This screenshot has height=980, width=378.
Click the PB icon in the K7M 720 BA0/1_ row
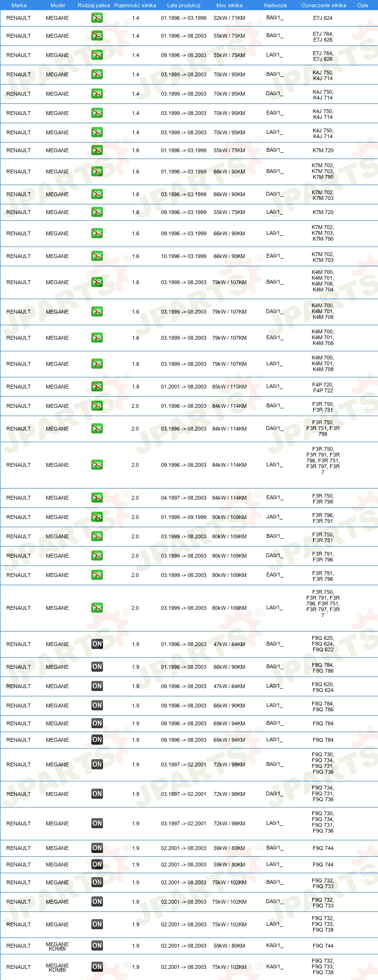pyautogui.click(x=97, y=150)
